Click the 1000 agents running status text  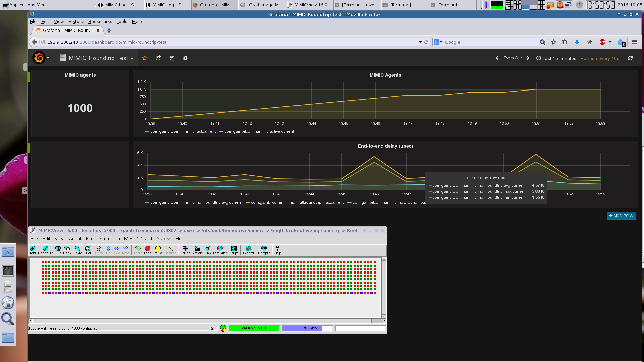point(63,328)
